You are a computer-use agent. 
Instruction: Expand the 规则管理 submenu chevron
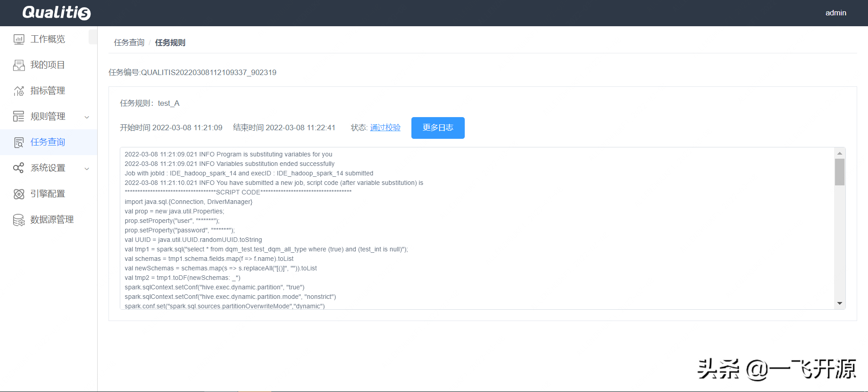pos(87,117)
